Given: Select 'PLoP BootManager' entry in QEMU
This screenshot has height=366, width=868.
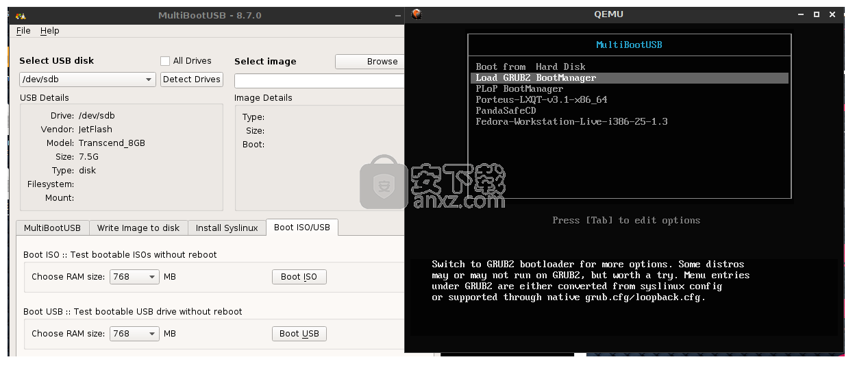Looking at the screenshot, I should coord(519,89).
